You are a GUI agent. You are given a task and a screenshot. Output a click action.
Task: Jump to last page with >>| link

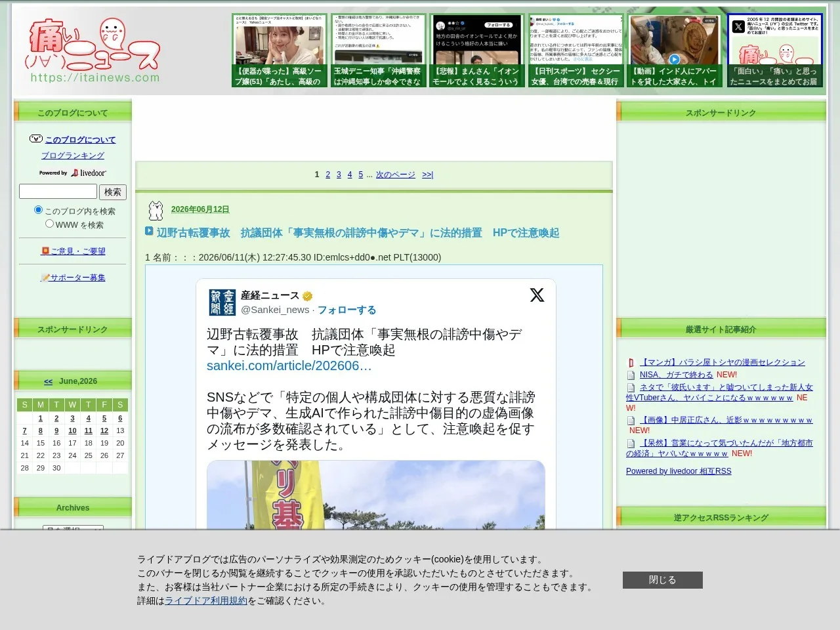427,175
